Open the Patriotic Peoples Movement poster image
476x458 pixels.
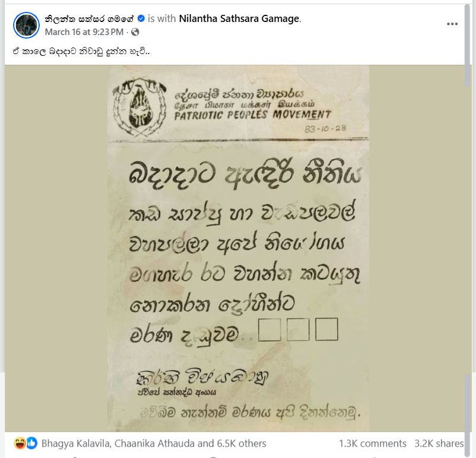click(239, 248)
